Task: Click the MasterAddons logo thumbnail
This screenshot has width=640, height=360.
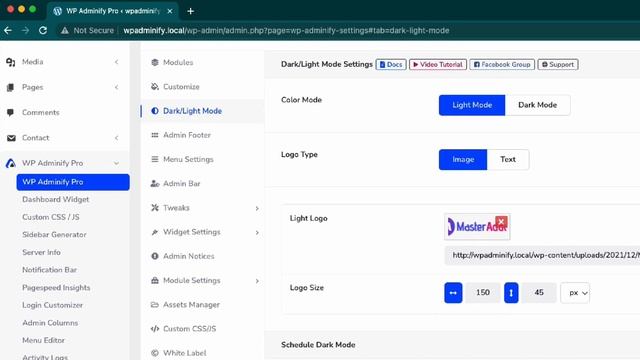Action: [x=477, y=227]
